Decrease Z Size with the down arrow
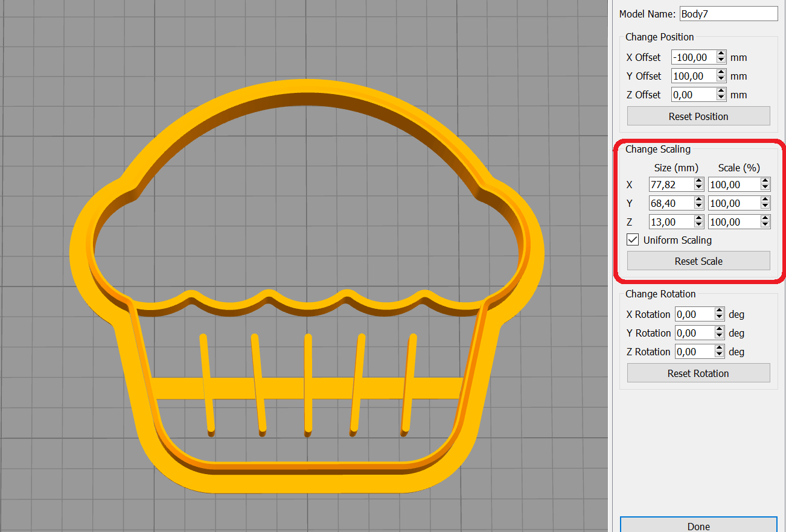The height and width of the screenshot is (532, 786). pyautogui.click(x=699, y=226)
